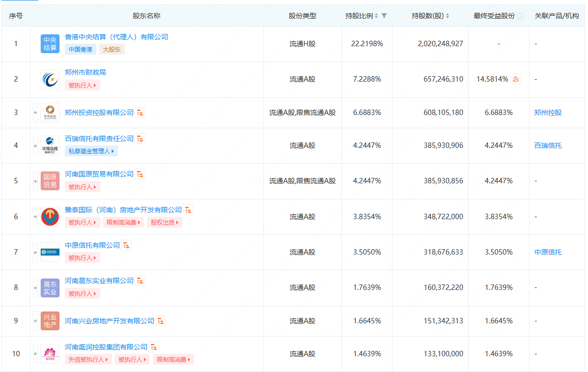The height and width of the screenshot is (372, 588).
Task: Click the 大股东 tag
Action: (x=112, y=50)
